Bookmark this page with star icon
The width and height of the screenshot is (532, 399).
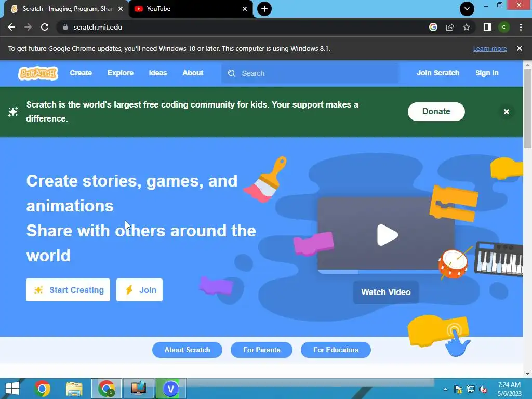467,27
